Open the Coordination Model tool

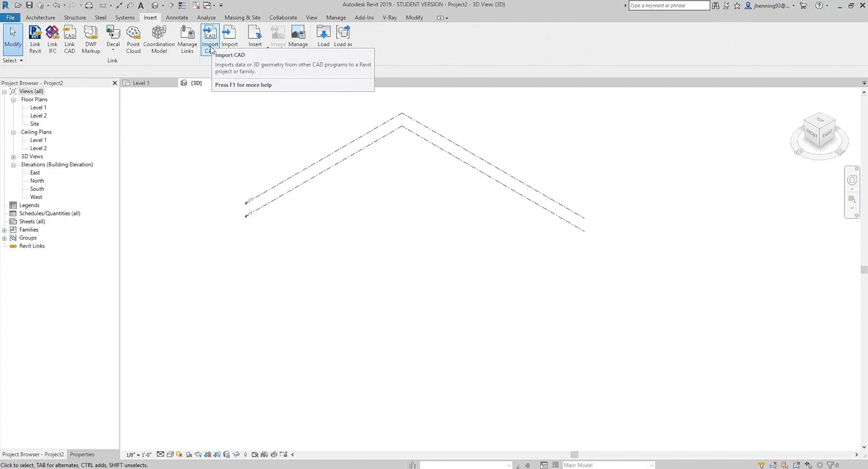[x=159, y=39]
